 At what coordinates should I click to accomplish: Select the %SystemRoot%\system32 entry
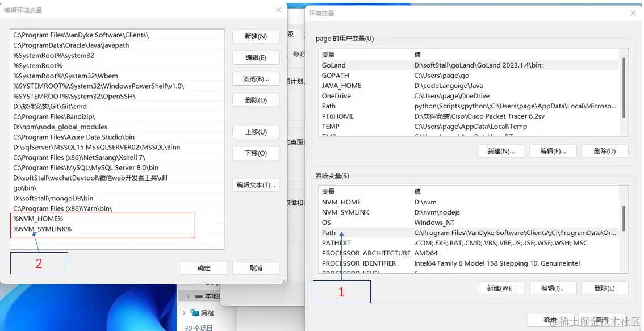(117, 56)
